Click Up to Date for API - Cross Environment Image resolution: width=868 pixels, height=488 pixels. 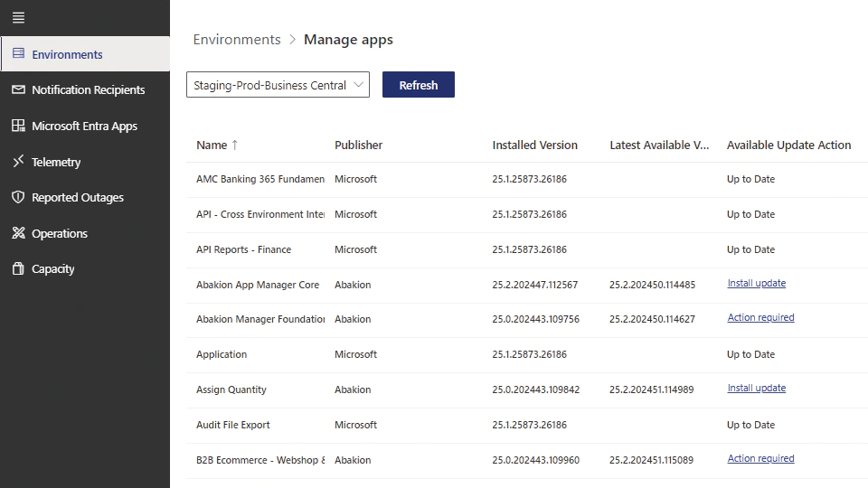[750, 215]
